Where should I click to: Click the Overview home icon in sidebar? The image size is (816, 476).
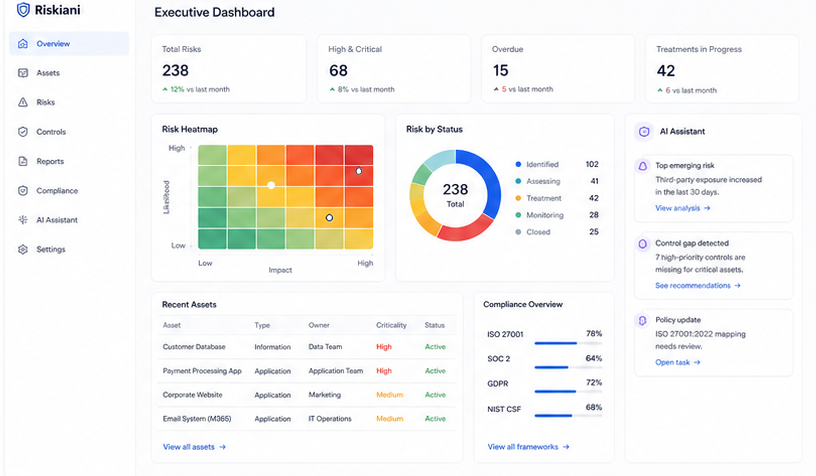23,44
